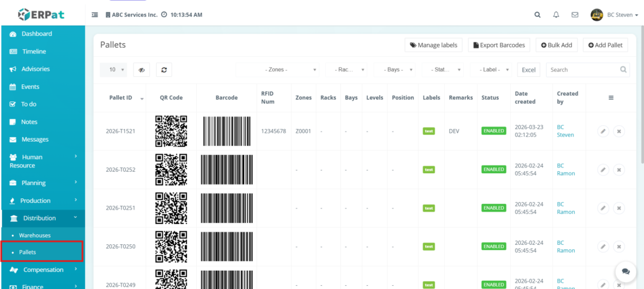
Task: Click the Add Pallet button
Action: click(606, 45)
